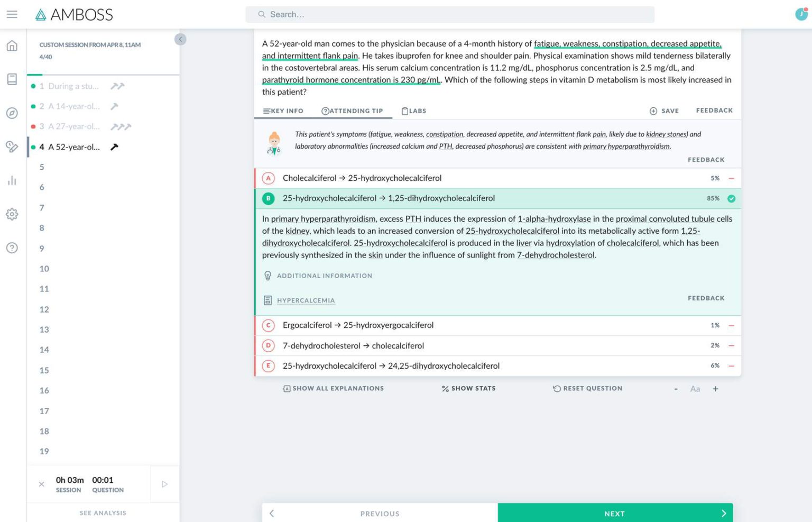
Task: Choose answer option E radio circle
Action: 269,366
